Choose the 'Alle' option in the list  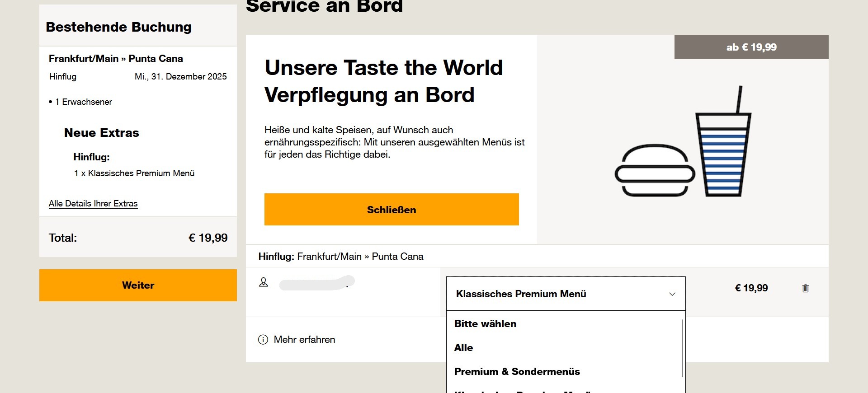pyautogui.click(x=463, y=348)
